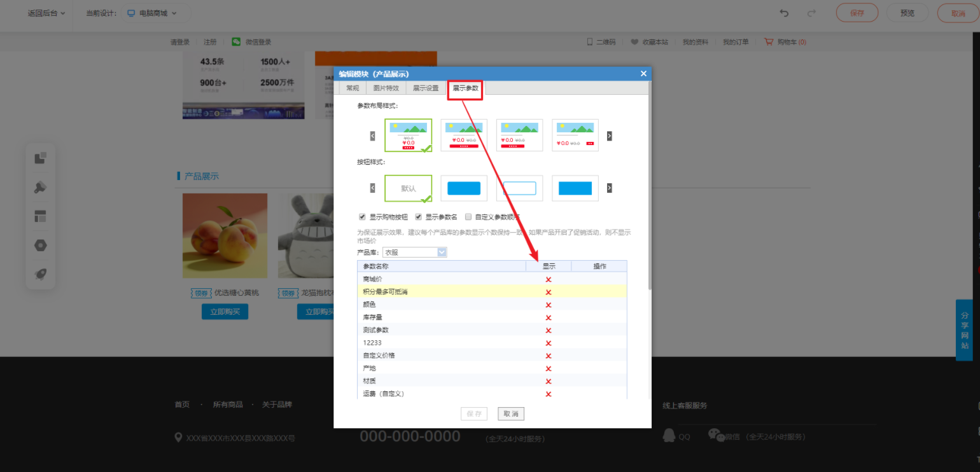Check the 显示购物按钮 checkbox
The height and width of the screenshot is (472, 980).
click(363, 217)
